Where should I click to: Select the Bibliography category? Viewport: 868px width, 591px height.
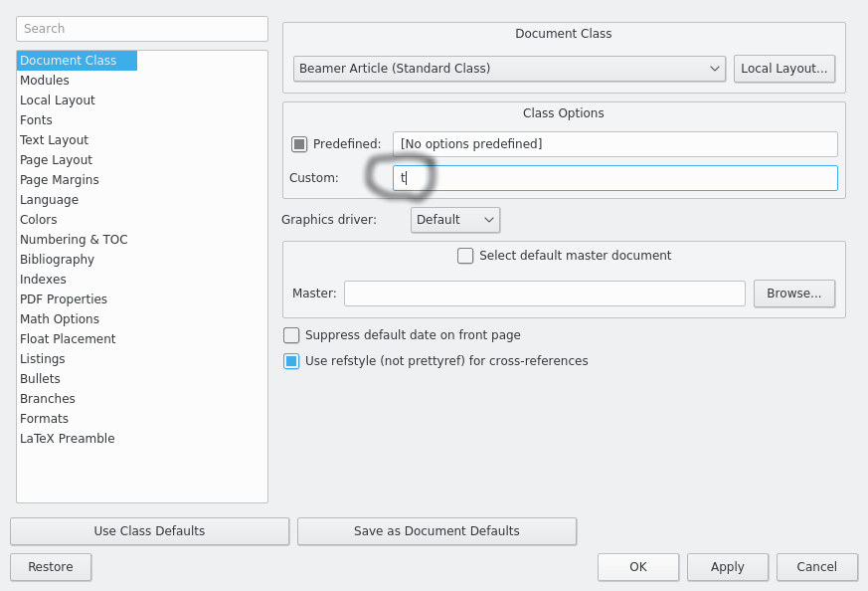[x=58, y=260]
